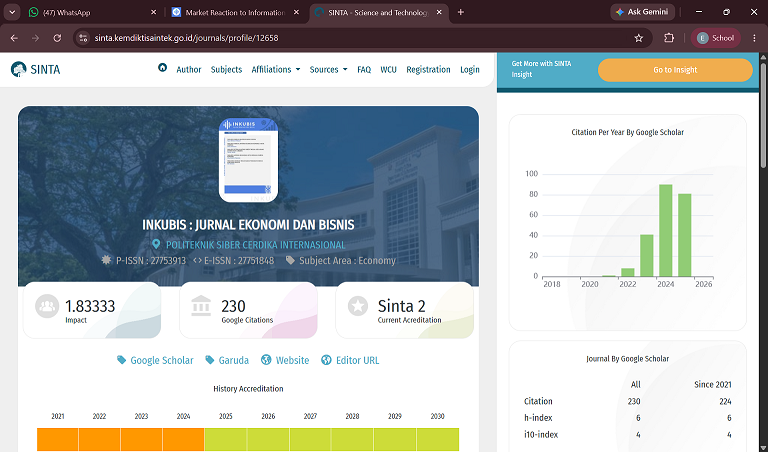Go to Registration page

pos(428,70)
